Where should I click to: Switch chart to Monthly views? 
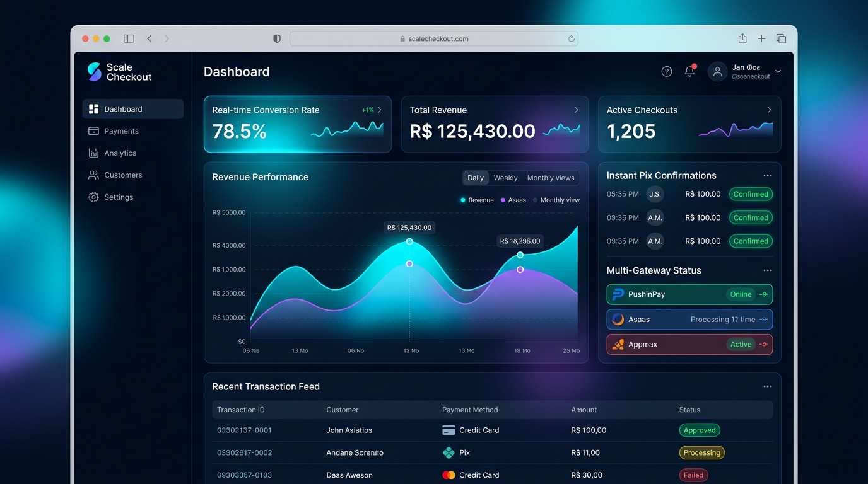(551, 178)
